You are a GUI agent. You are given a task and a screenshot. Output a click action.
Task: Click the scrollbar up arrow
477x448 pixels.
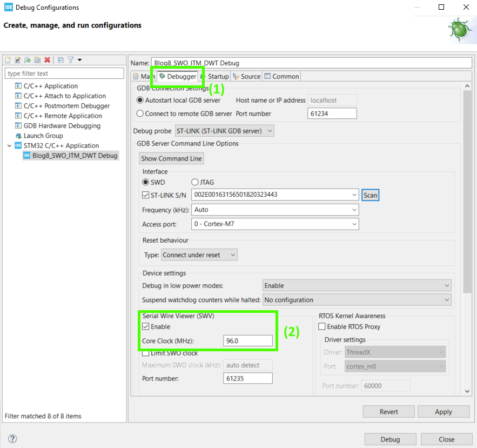point(467,86)
